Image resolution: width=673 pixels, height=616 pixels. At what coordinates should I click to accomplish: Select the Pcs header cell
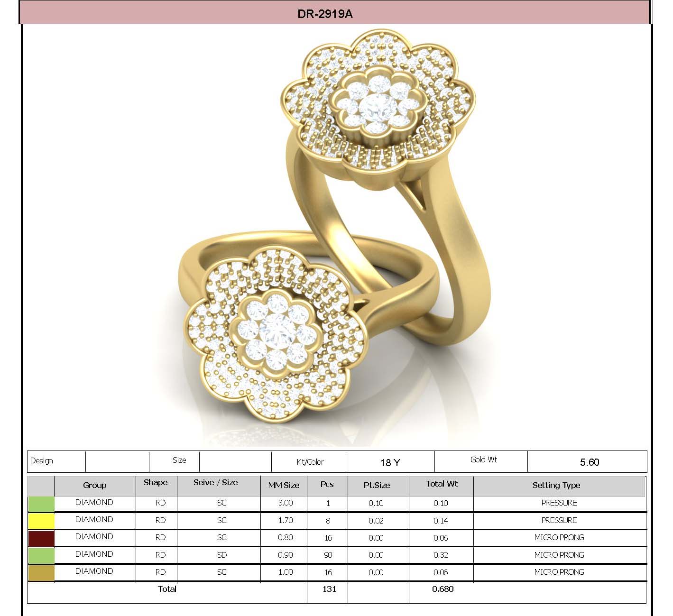(327, 485)
